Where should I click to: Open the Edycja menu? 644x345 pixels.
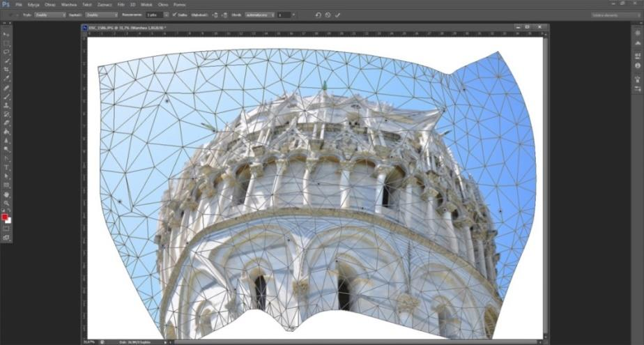coord(33,4)
